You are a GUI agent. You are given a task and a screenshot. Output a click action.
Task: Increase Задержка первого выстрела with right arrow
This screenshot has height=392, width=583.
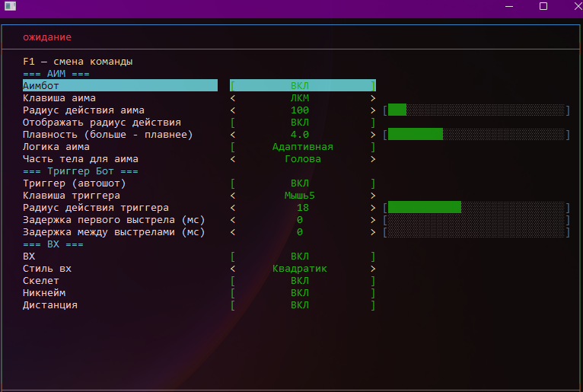point(373,220)
